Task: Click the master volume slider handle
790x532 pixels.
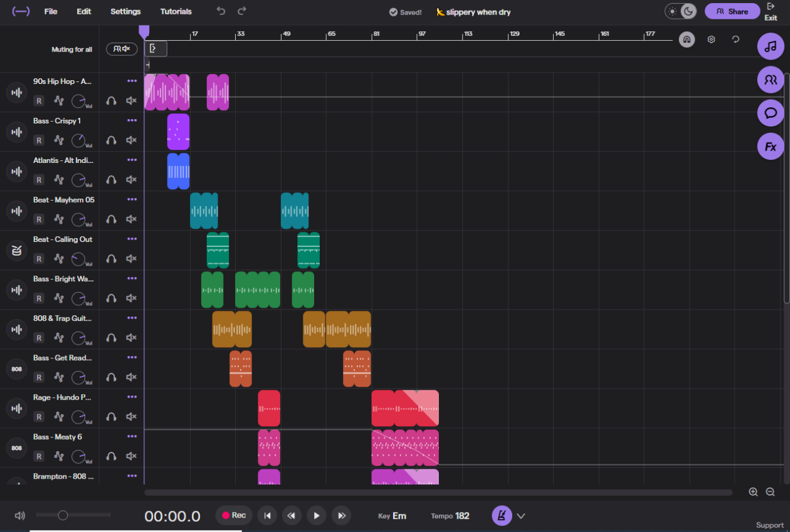Action: 63,515
